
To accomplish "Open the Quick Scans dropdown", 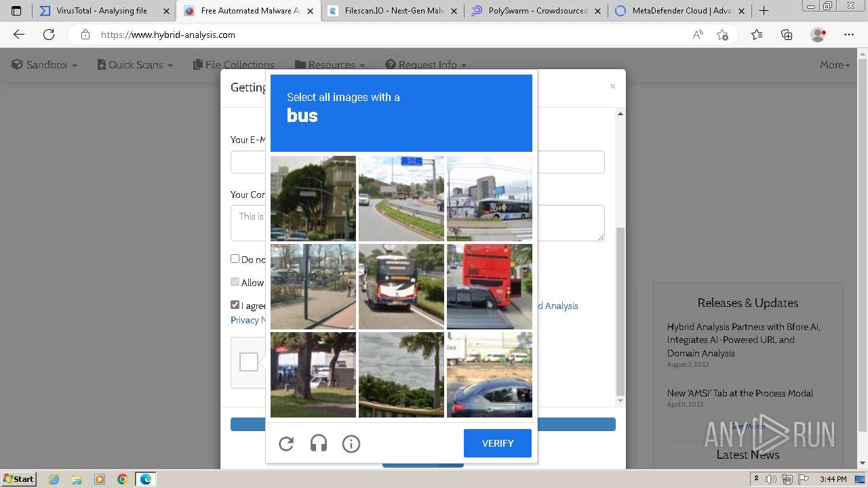I will coord(135,65).
